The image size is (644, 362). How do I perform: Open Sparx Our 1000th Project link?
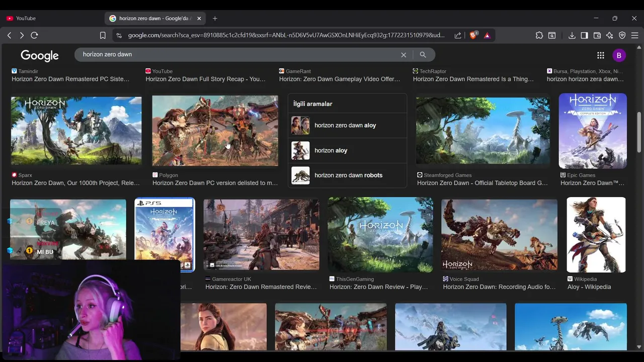(75, 183)
